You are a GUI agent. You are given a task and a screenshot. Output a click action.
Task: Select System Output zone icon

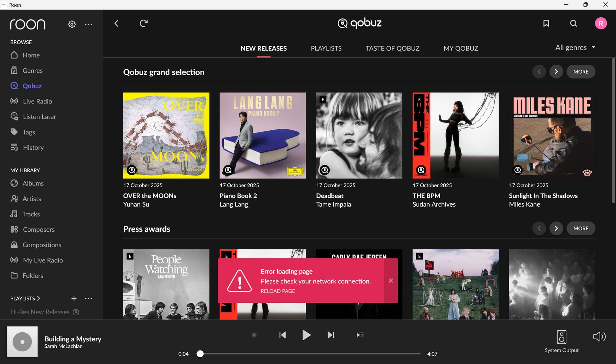(561, 337)
